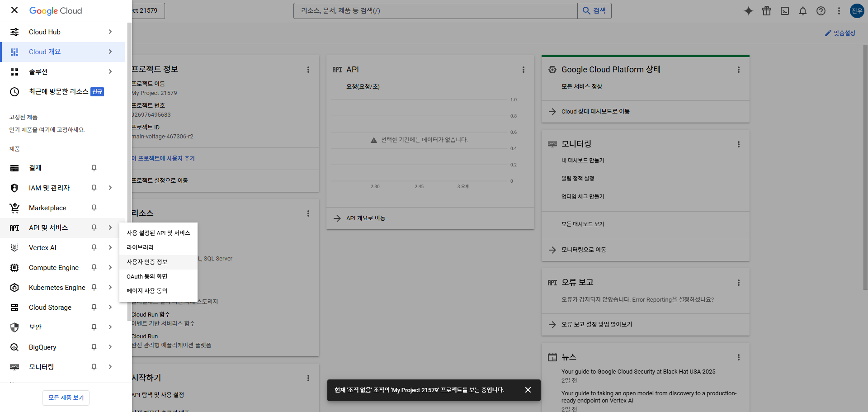Click the gift free trial icon

[x=767, y=11]
